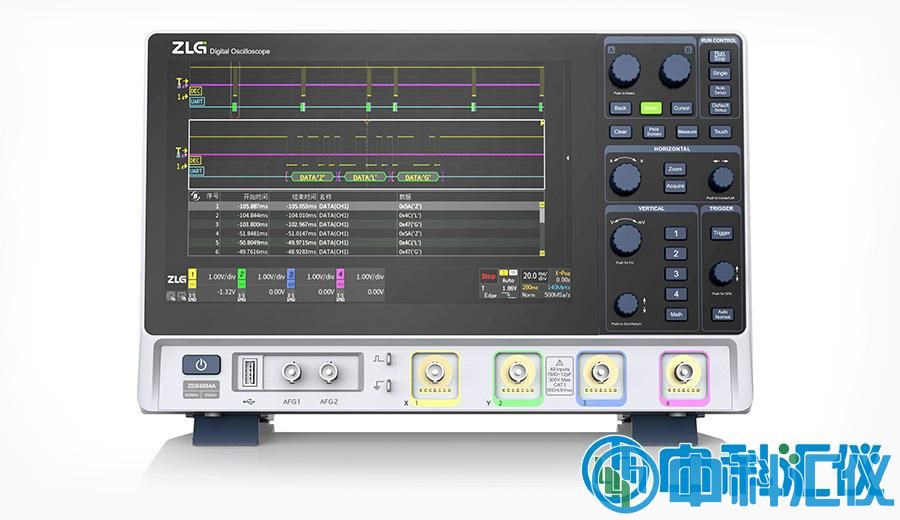
Task: Collapse side panel using arrow at screen edge
Action: [567, 157]
